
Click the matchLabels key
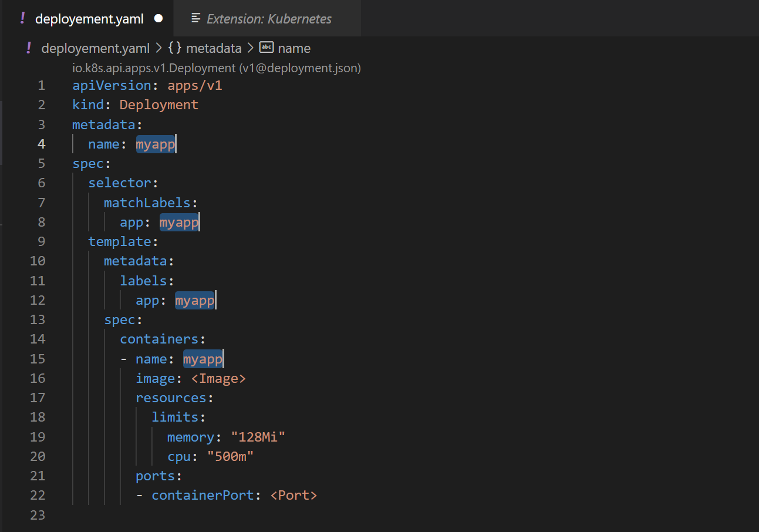(x=147, y=203)
